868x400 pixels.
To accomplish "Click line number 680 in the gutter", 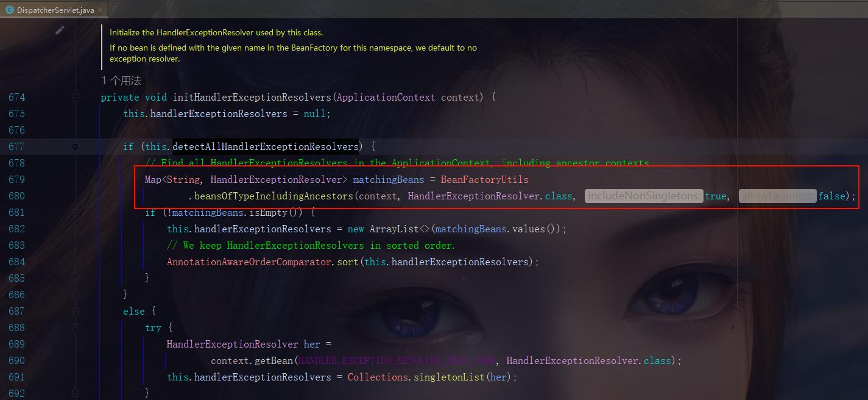I will pyautogui.click(x=17, y=196).
